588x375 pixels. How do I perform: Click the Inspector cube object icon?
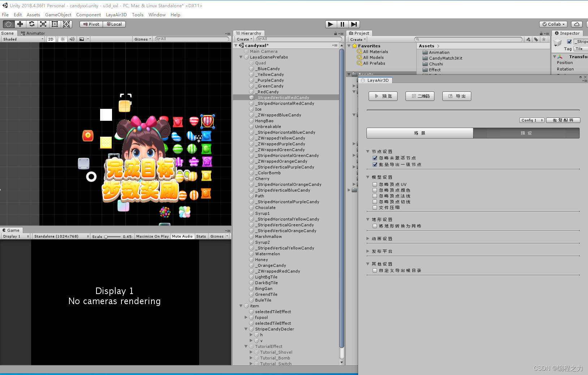point(558,43)
